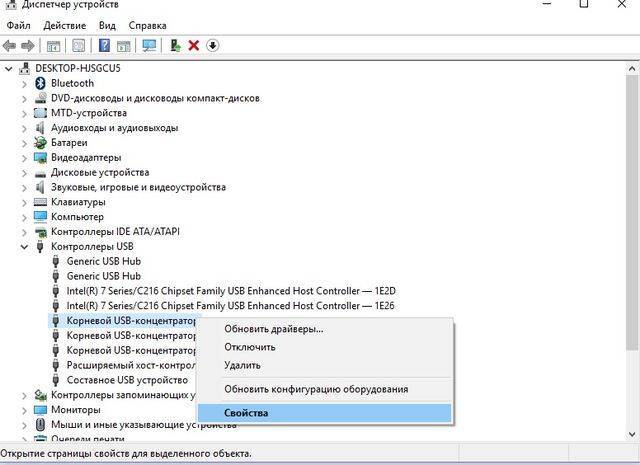Viewport: 640px width, 465px height.
Task: Click the green Update driver icon
Action: tap(176, 45)
